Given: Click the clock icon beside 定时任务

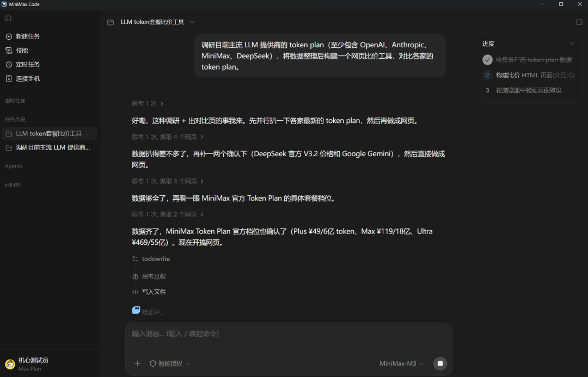Looking at the screenshot, I should pyautogui.click(x=9, y=64).
